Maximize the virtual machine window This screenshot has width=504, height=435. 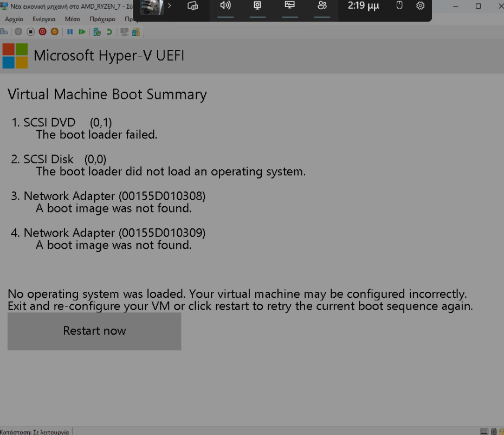(x=479, y=6)
